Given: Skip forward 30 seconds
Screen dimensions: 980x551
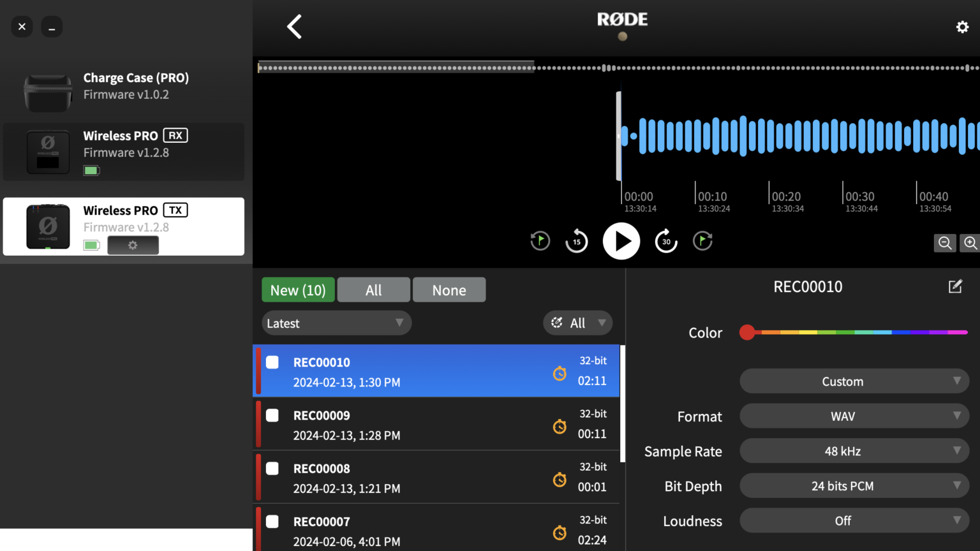Looking at the screenshot, I should [666, 241].
